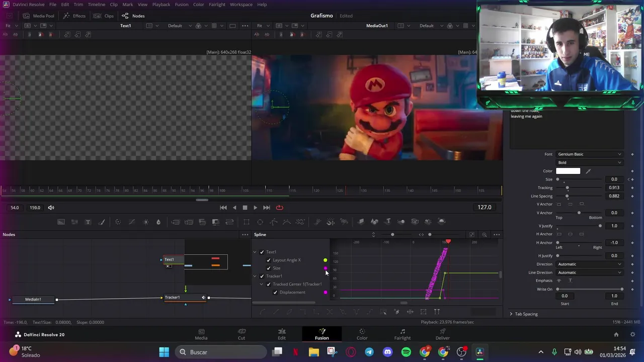
Task: Uncheck Displacement spline checkbox
Action: tap(275, 293)
